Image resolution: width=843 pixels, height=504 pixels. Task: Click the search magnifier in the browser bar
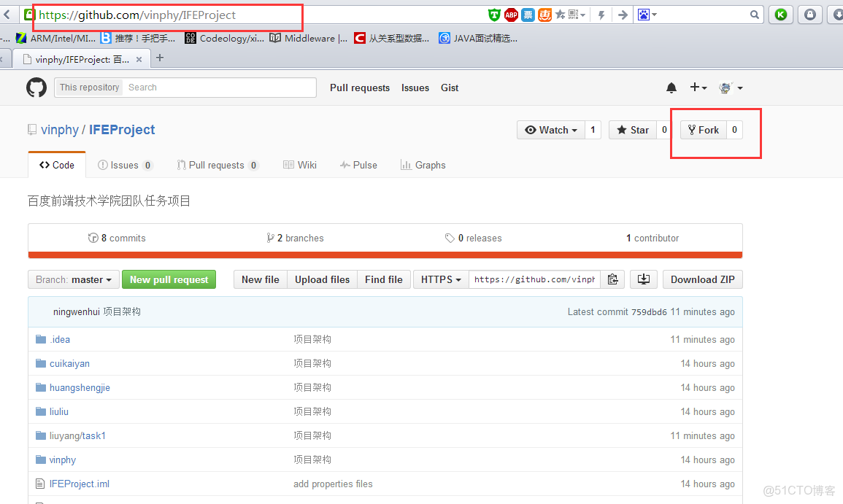755,15
